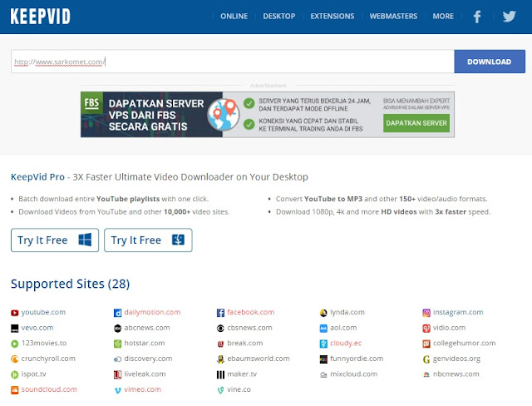Click the nbcnews.com peacock icon
The image size is (532, 406).
point(426,374)
